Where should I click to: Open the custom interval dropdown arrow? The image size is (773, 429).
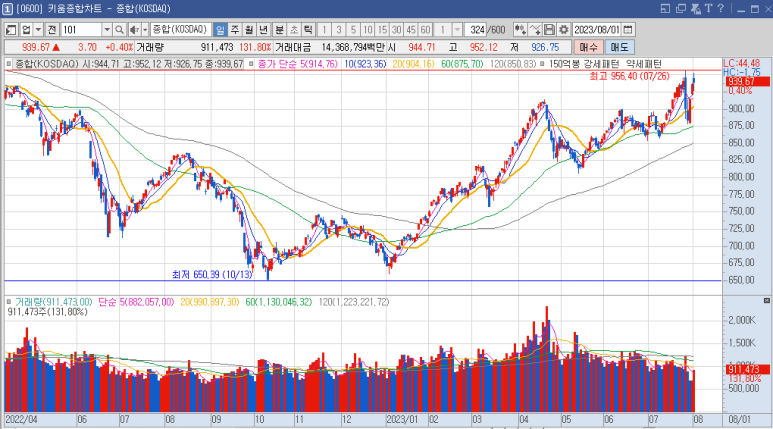coord(457,30)
